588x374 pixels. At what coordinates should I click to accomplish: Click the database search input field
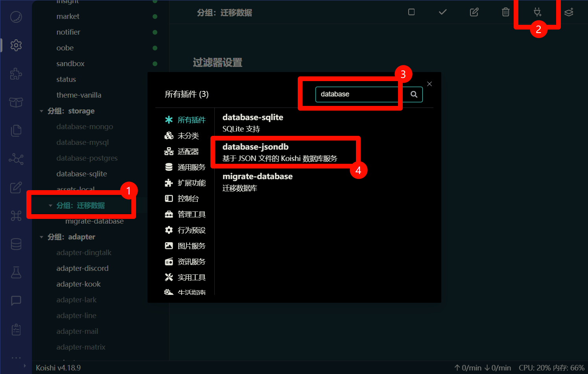point(356,94)
